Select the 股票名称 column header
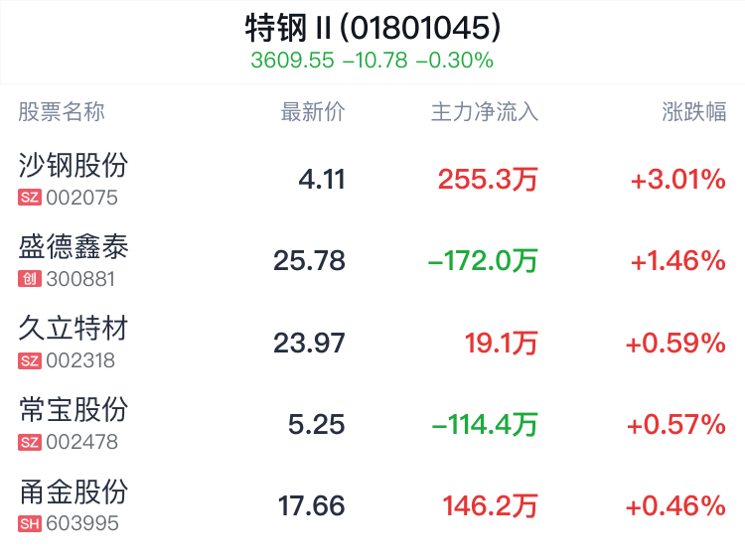Viewport: 745px width, 560px height. [x=62, y=112]
